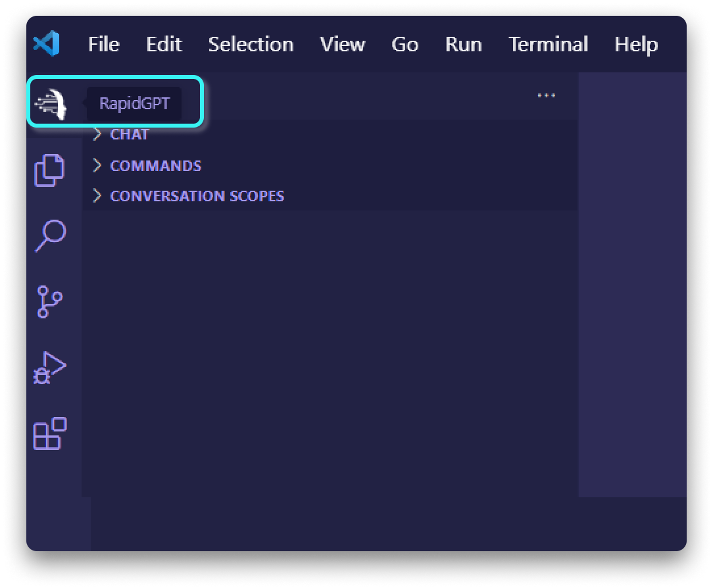Viewport: 713px width, 588px height.
Task: Click the CHAT section title text
Action: tap(129, 135)
